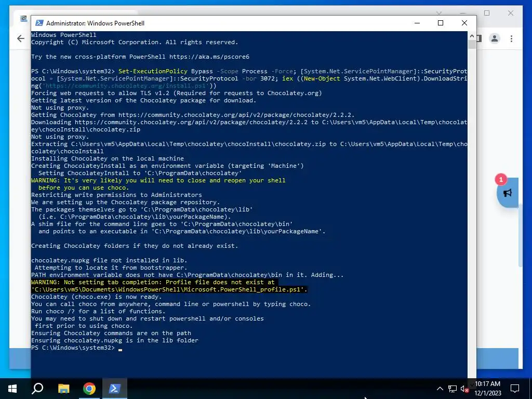Close the Chrome window behind PowerShell
The image size is (532, 399).
pyautogui.click(x=511, y=13)
